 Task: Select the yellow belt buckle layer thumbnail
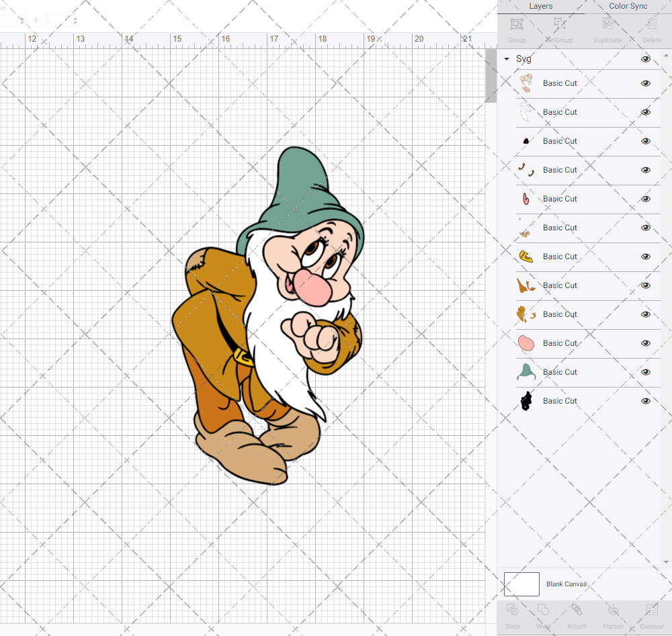tap(526, 257)
